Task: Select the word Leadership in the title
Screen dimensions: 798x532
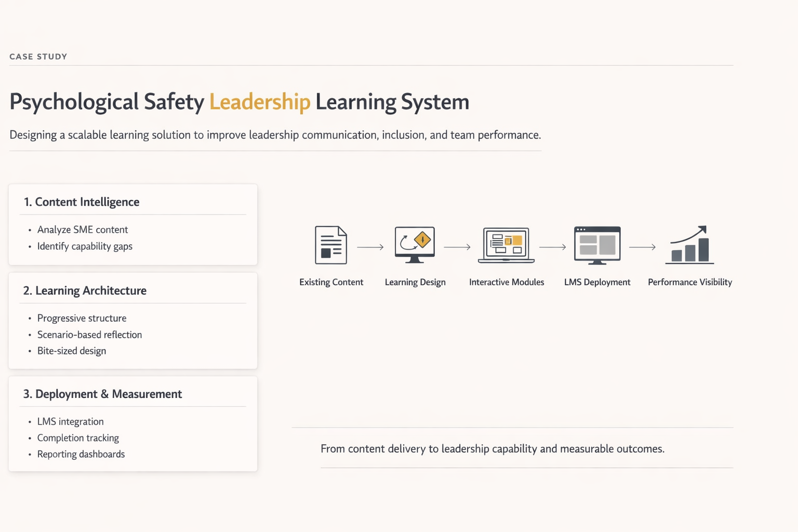Action: coord(259,102)
